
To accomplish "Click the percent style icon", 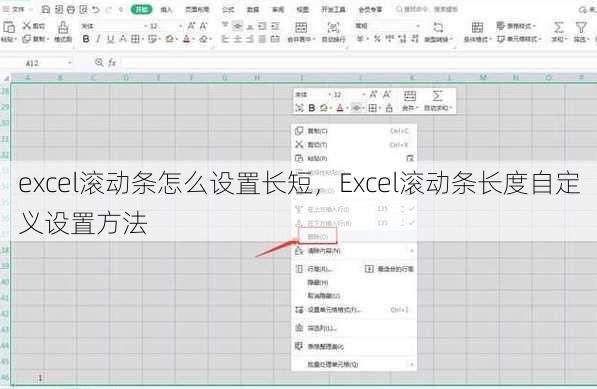I will click(377, 39).
